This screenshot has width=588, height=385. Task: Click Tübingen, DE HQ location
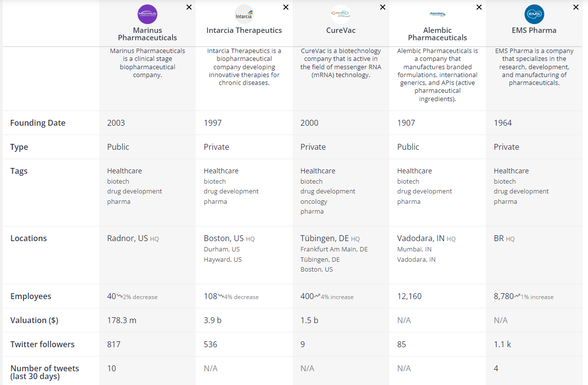(x=324, y=239)
